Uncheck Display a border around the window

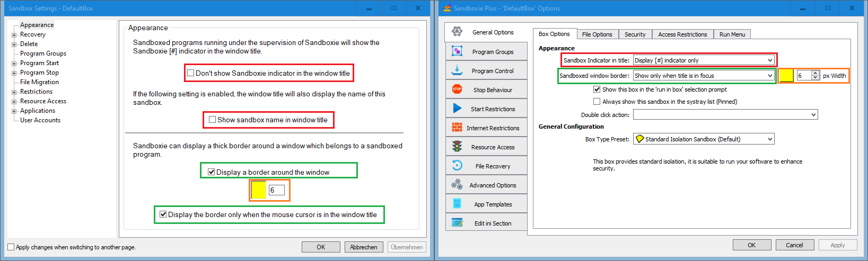pyautogui.click(x=212, y=172)
